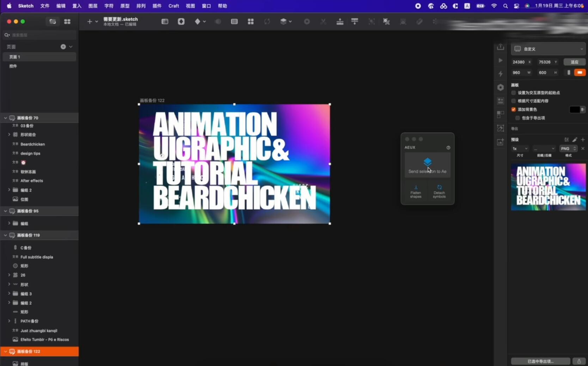Expand 形状结合 layer group
This screenshot has height=366, width=588.
point(9,134)
